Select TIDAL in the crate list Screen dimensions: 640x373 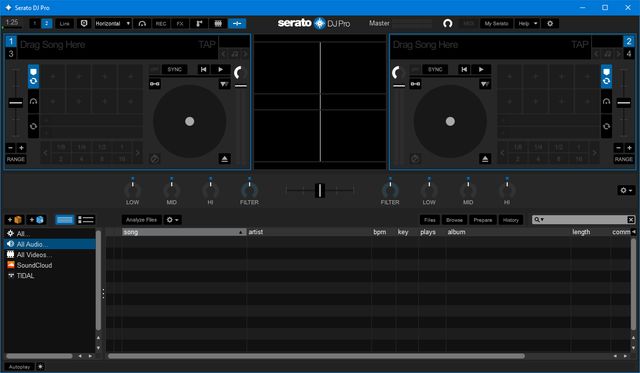click(x=50, y=276)
